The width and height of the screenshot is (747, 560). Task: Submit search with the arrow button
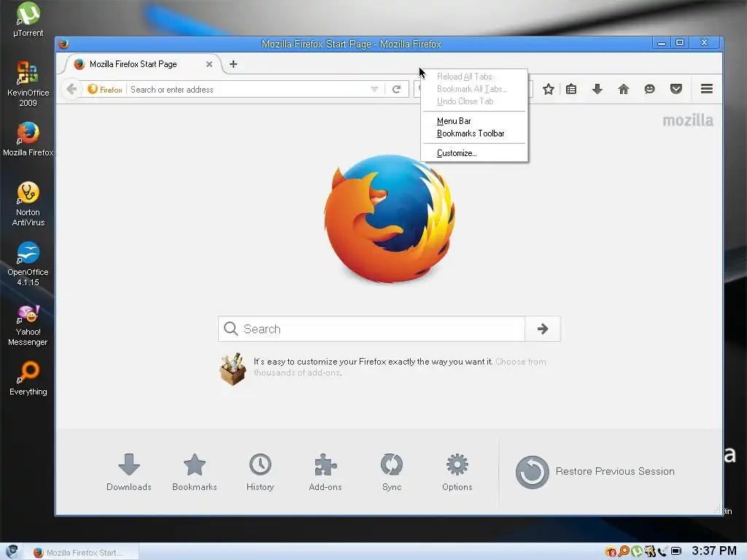[543, 329]
